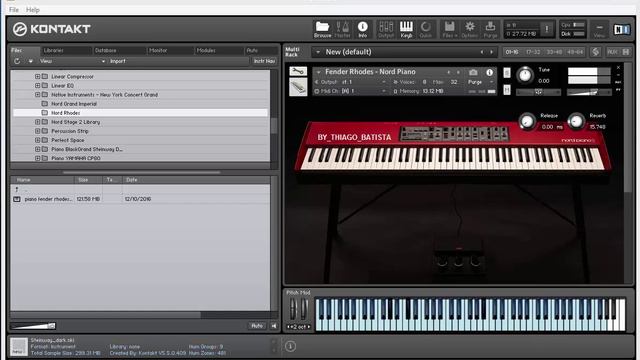Open the File menu

[14, 10]
